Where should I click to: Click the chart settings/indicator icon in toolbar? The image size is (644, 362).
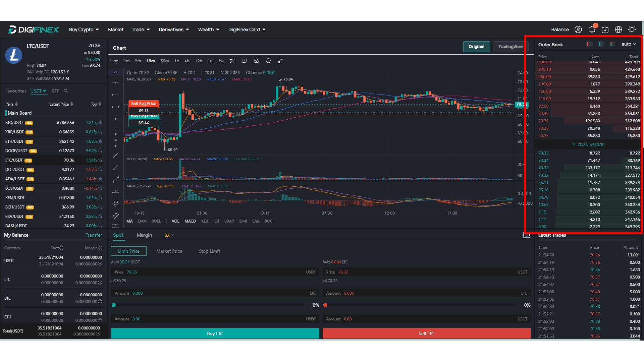(x=268, y=61)
